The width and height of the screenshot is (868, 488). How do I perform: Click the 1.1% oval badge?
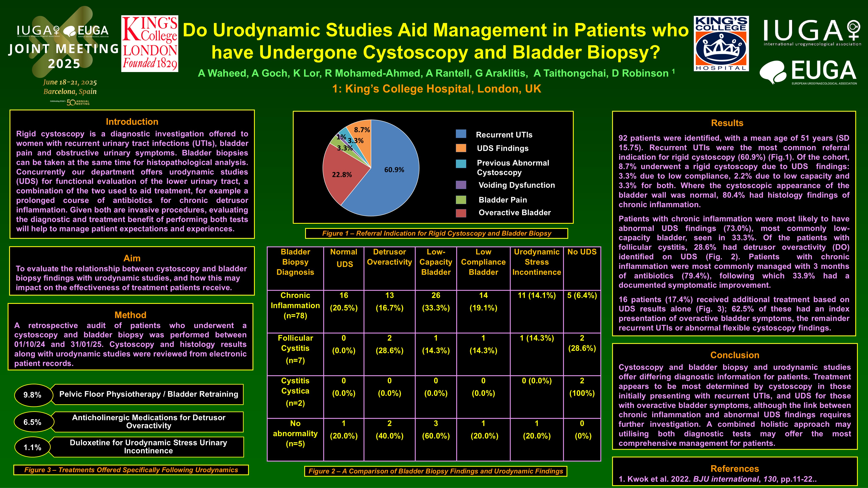point(33,447)
